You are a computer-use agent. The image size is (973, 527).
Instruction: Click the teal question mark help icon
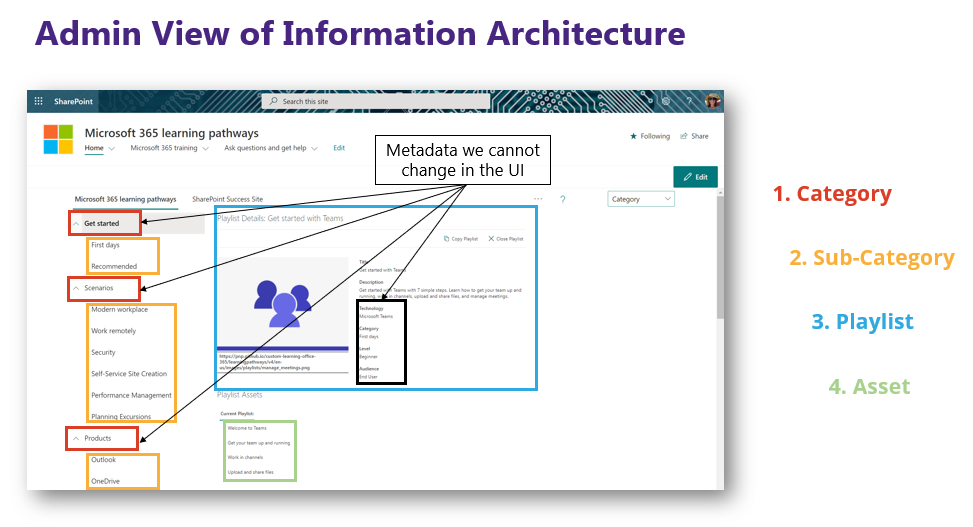pos(562,199)
